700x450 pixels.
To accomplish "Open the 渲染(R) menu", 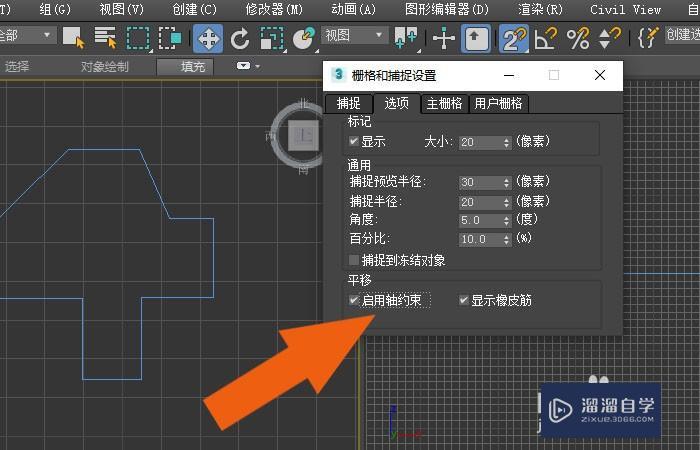I will point(540,9).
